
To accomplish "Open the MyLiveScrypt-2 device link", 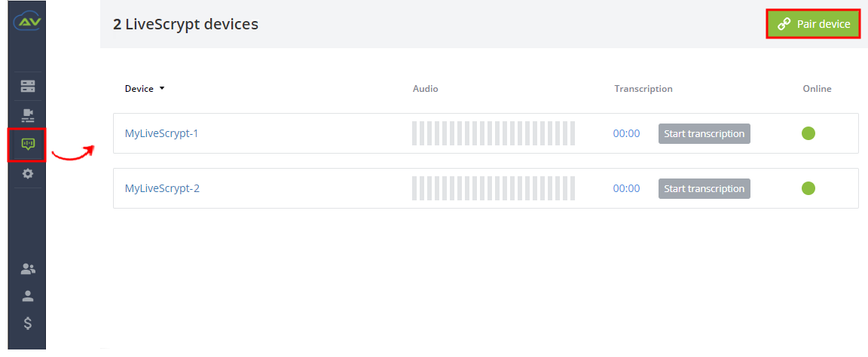I will click(x=162, y=188).
